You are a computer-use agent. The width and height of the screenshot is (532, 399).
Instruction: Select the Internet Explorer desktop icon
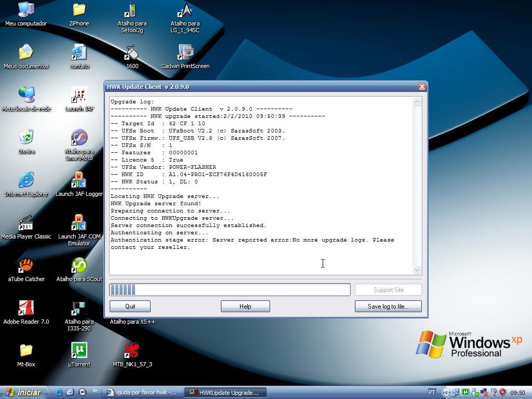(26, 185)
